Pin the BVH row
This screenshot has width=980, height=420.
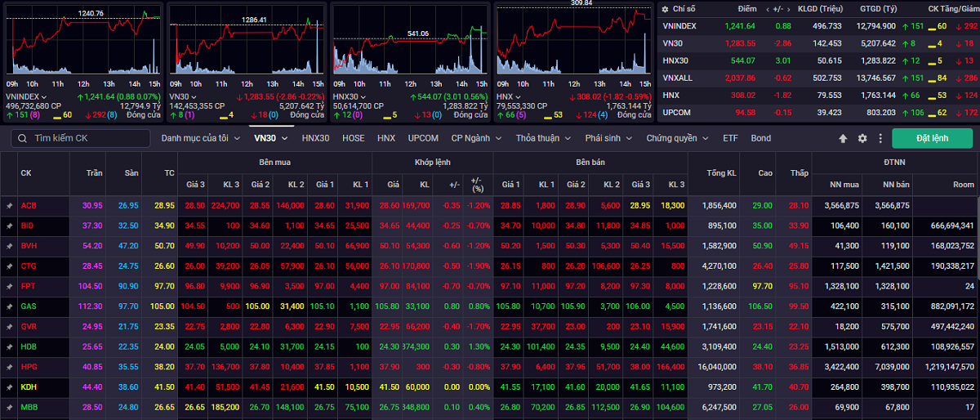tap(9, 245)
